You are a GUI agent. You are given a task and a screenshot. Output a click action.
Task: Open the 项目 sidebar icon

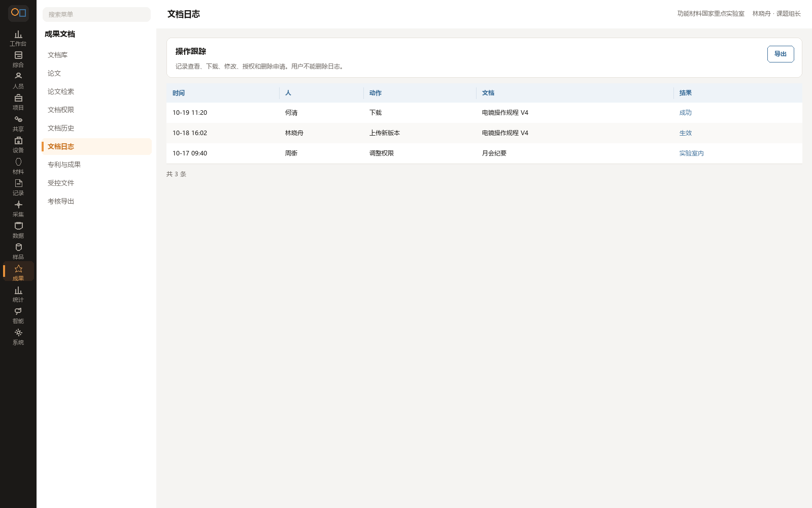[x=18, y=102]
